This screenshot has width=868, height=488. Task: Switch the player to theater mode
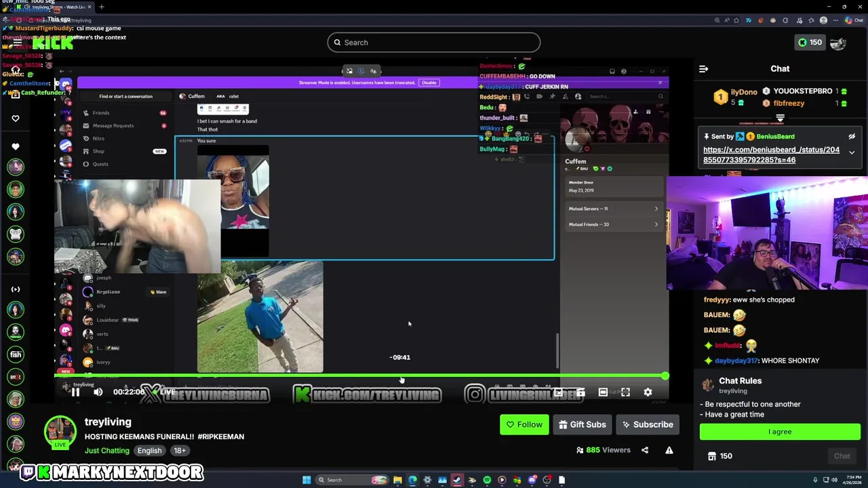603,392
